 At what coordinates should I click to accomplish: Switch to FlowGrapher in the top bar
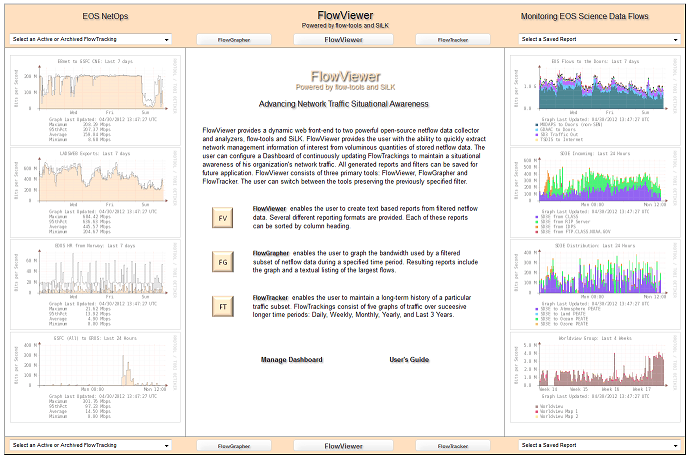234,40
